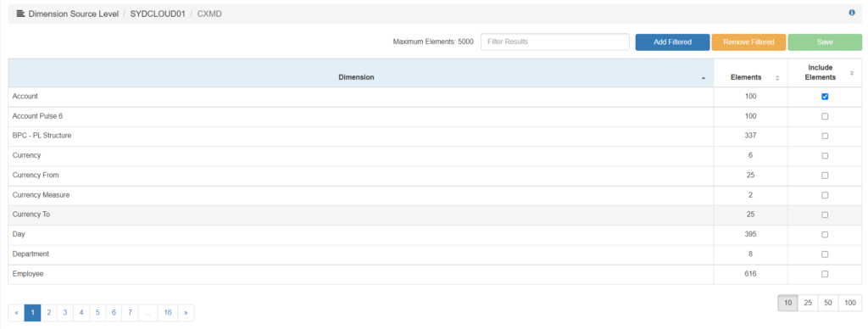Click the Dimension Source Level list icon
Screen dimensions: 868x329
pos(20,14)
